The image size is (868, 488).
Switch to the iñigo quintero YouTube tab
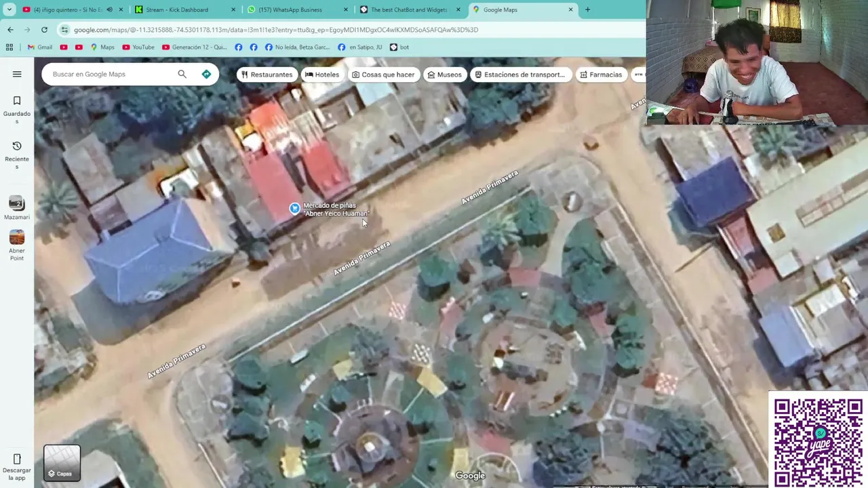[x=68, y=9]
